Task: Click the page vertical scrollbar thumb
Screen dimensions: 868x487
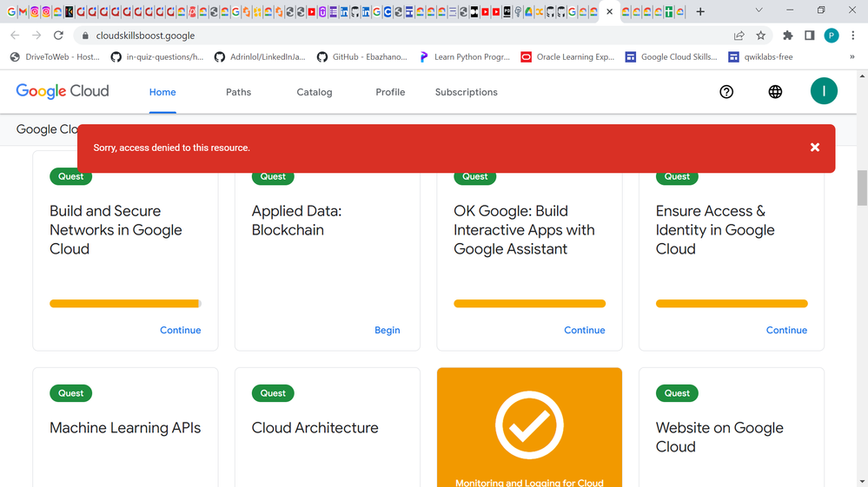Action: [862, 188]
